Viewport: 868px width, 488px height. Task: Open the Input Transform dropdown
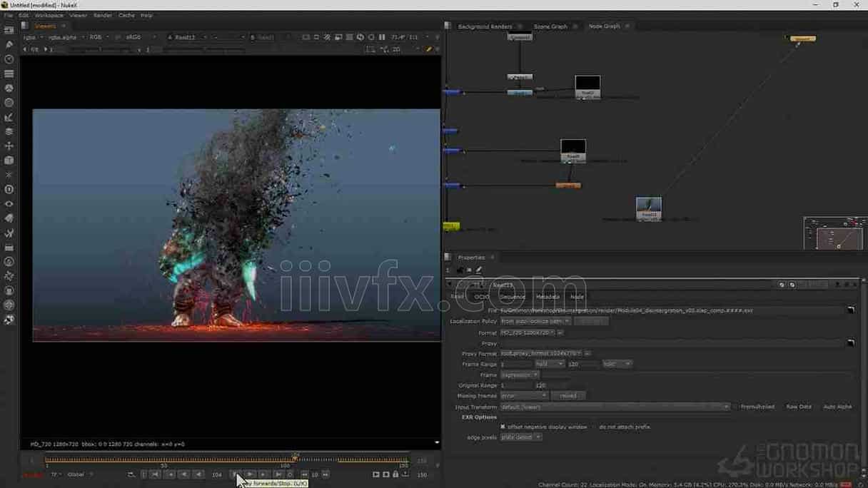click(x=615, y=407)
